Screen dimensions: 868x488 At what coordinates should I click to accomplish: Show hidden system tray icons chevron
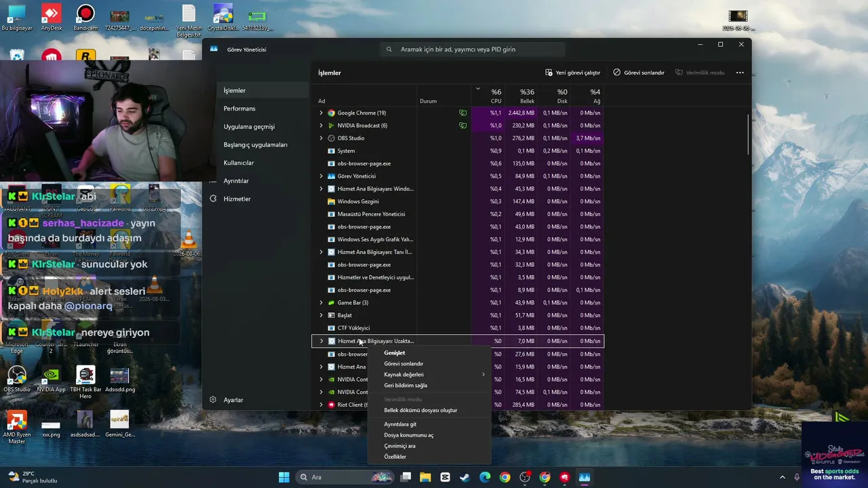(782, 477)
